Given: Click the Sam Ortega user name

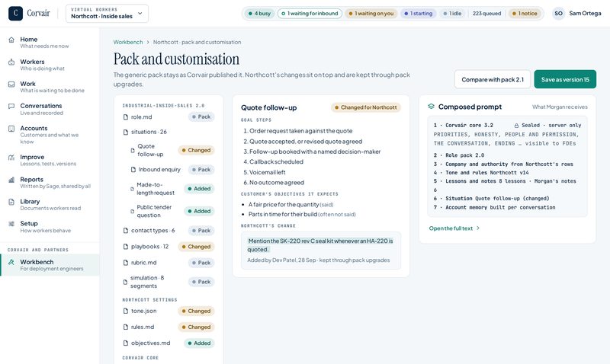Looking at the screenshot, I should [585, 13].
